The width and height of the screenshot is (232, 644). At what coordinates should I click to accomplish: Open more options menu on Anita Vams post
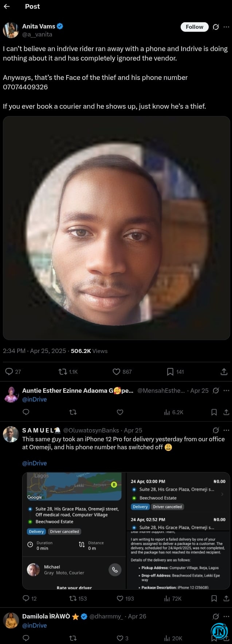pos(227,27)
